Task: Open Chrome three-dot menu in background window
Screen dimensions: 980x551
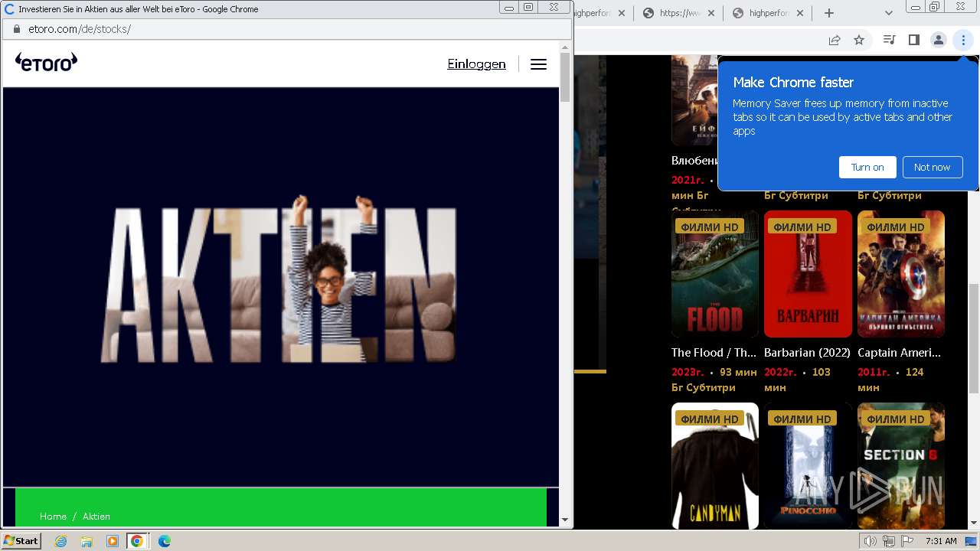Action: point(963,40)
